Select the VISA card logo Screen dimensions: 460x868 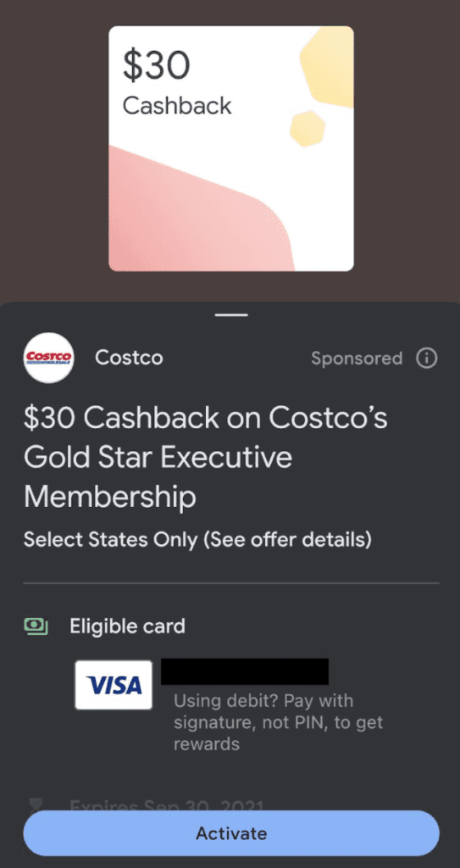click(114, 685)
